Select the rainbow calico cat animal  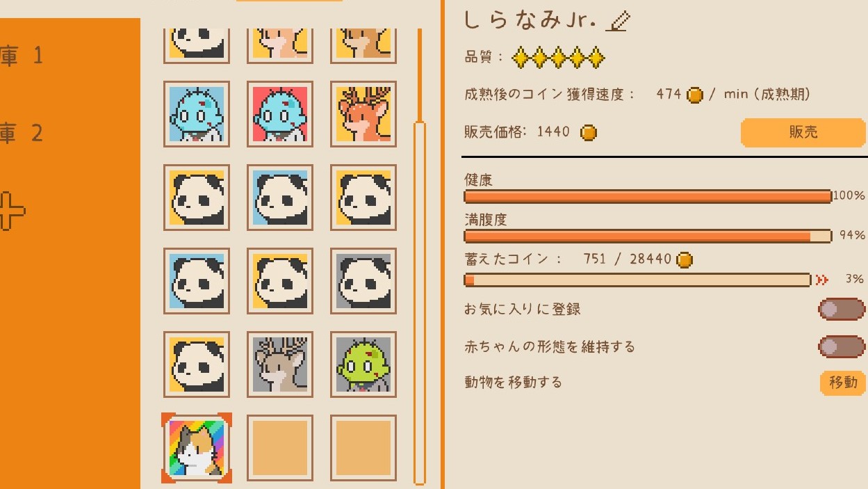(x=197, y=448)
